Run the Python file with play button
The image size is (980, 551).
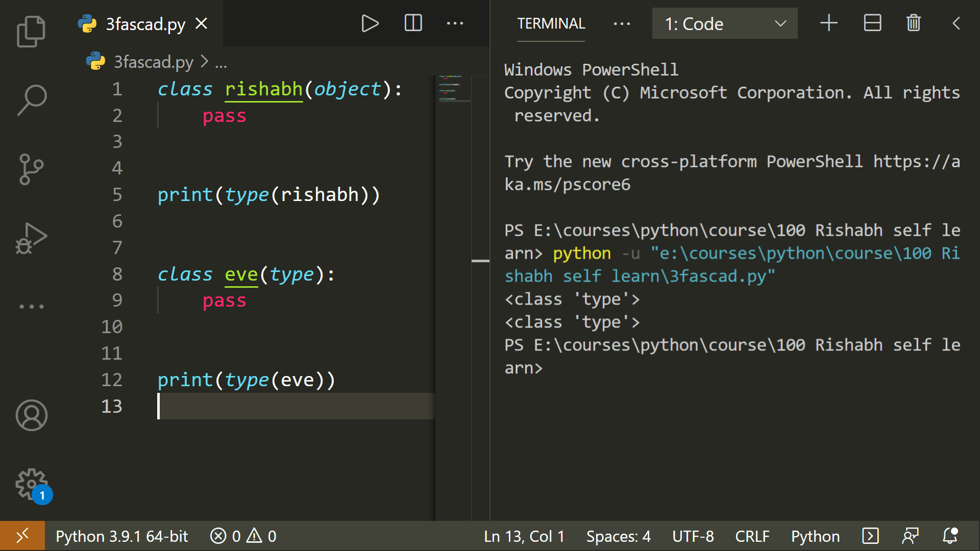[x=370, y=23]
